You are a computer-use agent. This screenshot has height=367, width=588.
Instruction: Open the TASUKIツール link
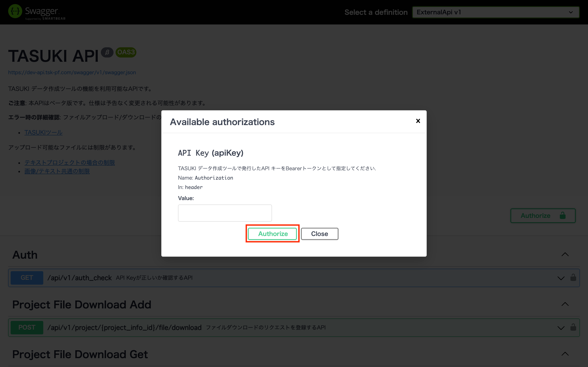tap(43, 132)
